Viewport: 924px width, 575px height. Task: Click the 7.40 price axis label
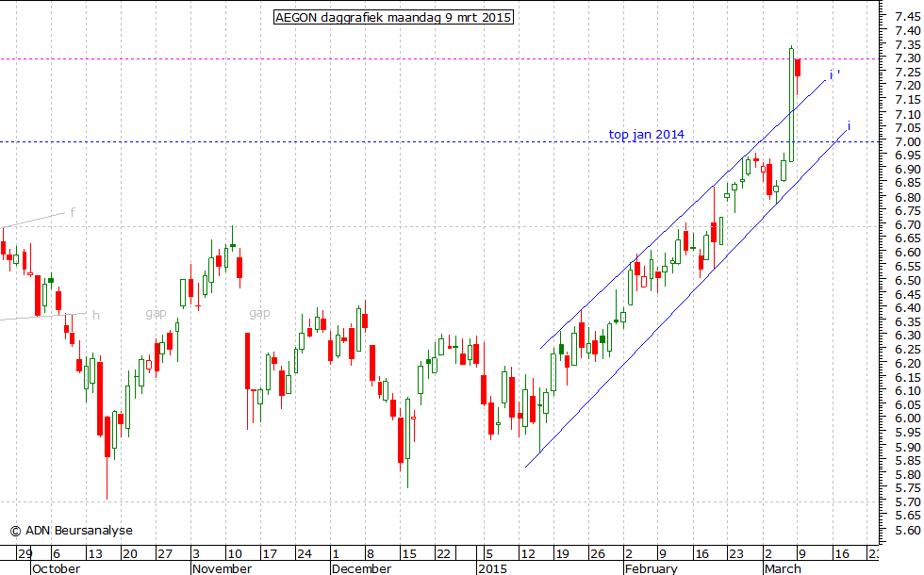coord(907,30)
